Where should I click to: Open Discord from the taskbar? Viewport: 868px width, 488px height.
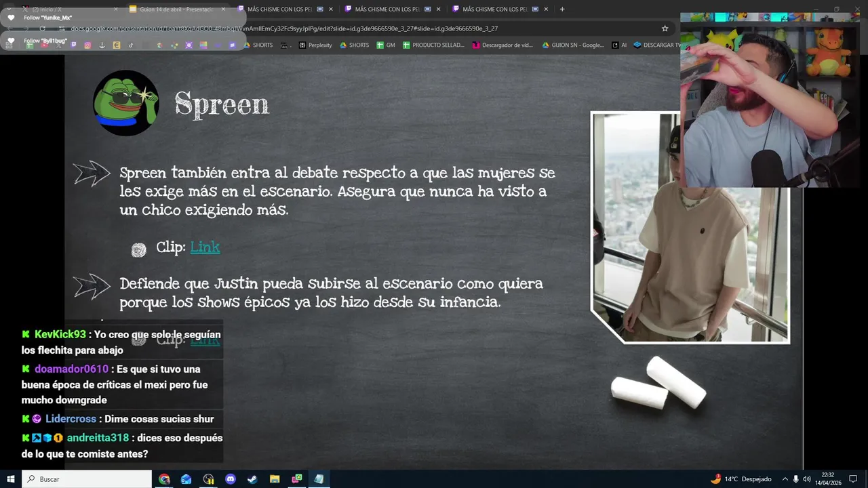click(231, 479)
